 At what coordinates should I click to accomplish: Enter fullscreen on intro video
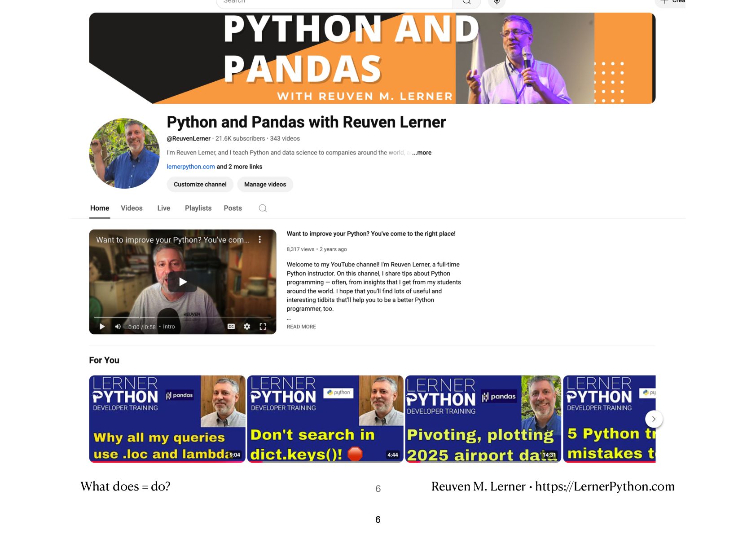[x=263, y=327]
